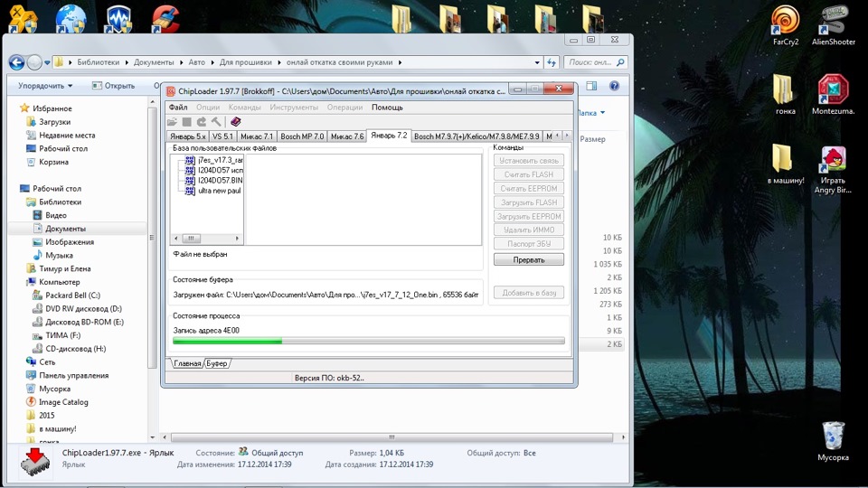The width and height of the screenshot is (868, 488).
Task: Click the curved arrow icon in ChipLoader toolbar
Action: pyautogui.click(x=202, y=122)
